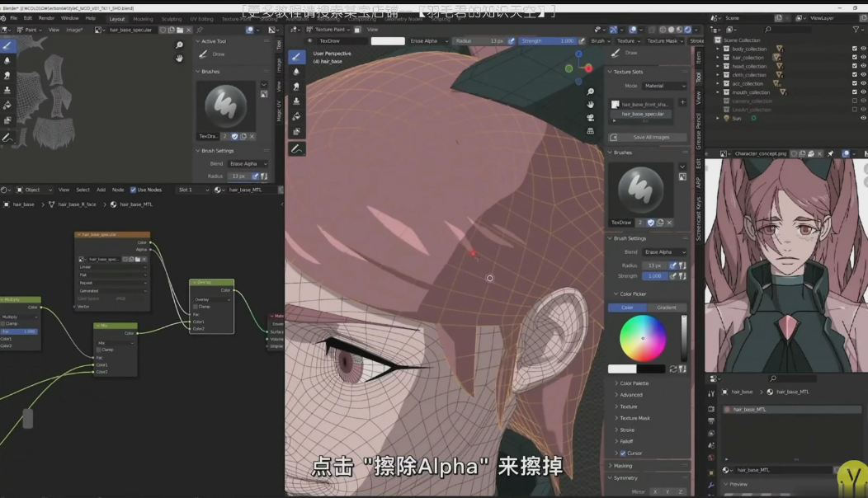Click the zoom magnifier gizmo in 3D viewport
The image size is (868, 498).
591,92
